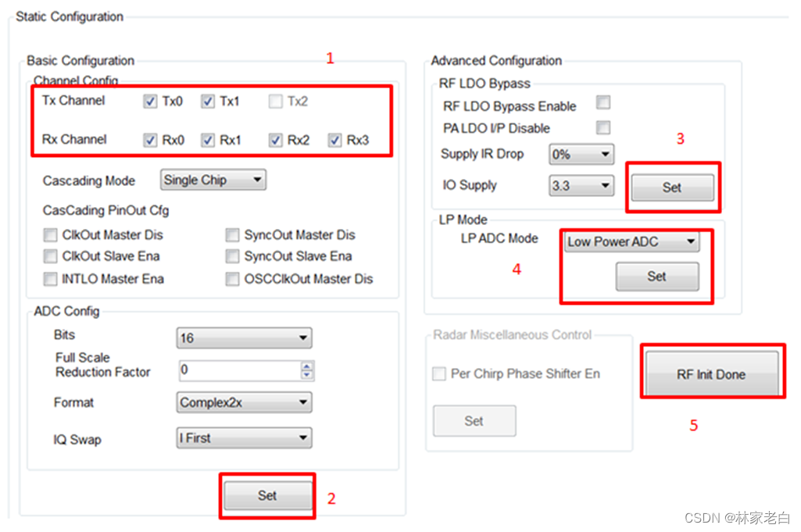Image resolution: width=801 pixels, height=532 pixels.
Task: Enable the Tx2 channel checkbox
Action: coord(274,102)
